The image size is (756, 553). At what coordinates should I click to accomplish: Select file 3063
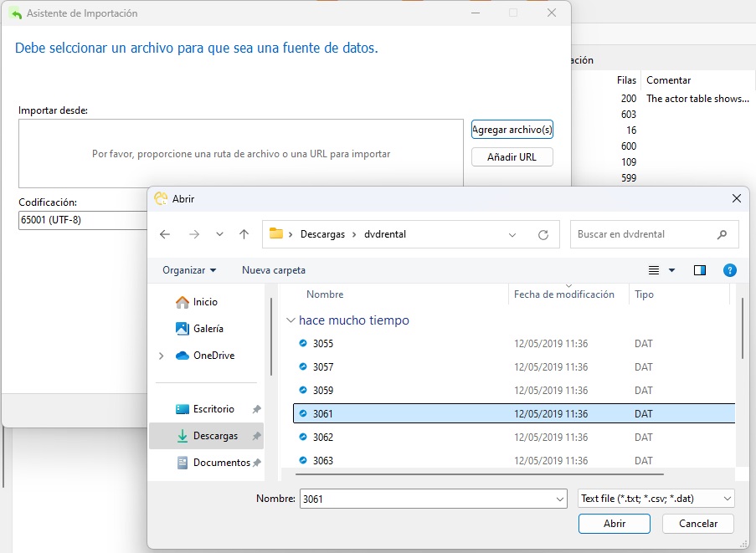point(514,460)
